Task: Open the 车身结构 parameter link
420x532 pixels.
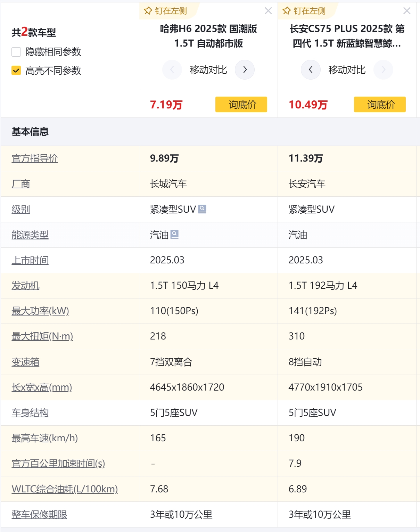Action: tap(30, 412)
